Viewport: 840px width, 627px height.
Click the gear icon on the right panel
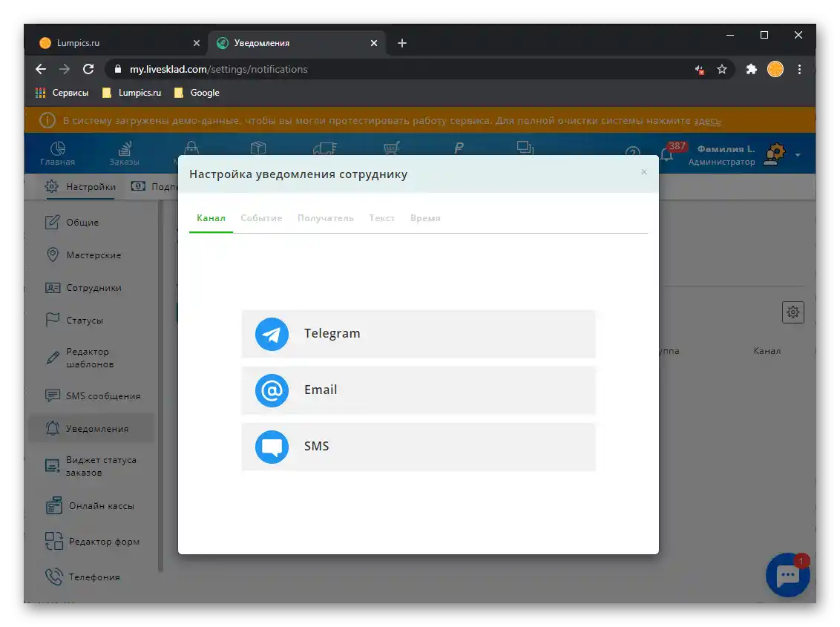[x=793, y=312]
